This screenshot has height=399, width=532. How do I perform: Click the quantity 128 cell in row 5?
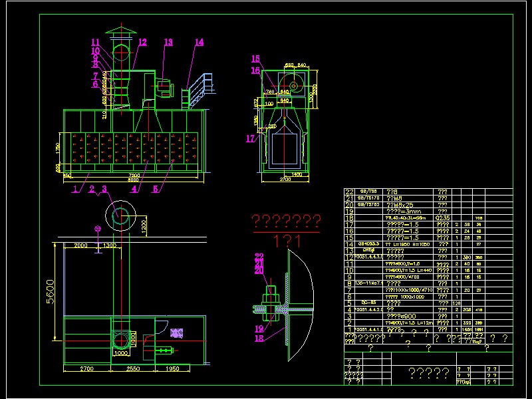[x=457, y=303]
